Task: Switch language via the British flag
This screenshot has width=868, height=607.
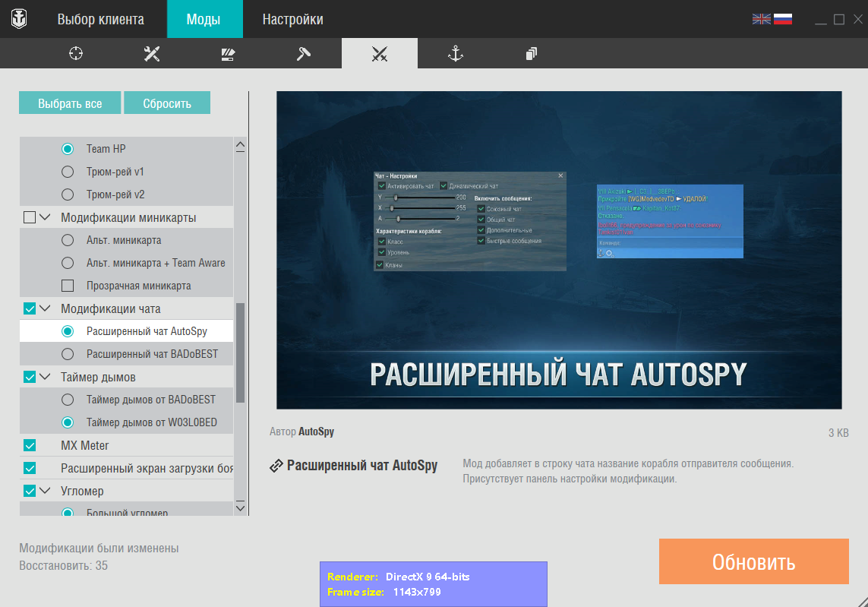Action: click(762, 19)
